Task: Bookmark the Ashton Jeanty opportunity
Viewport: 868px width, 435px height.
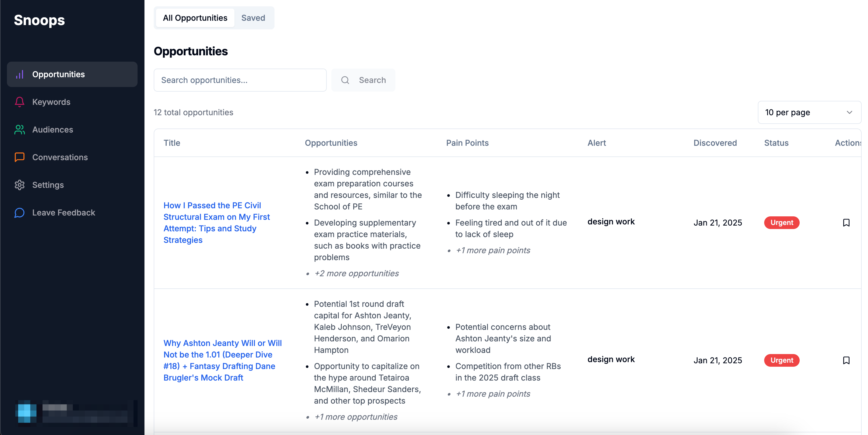Action: coord(846,360)
